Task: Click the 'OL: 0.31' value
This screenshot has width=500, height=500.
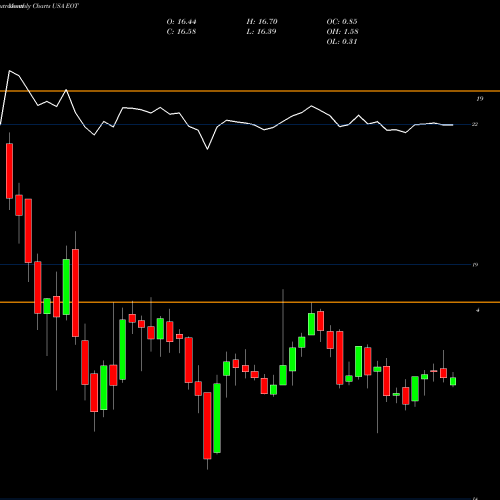Action: point(342,42)
